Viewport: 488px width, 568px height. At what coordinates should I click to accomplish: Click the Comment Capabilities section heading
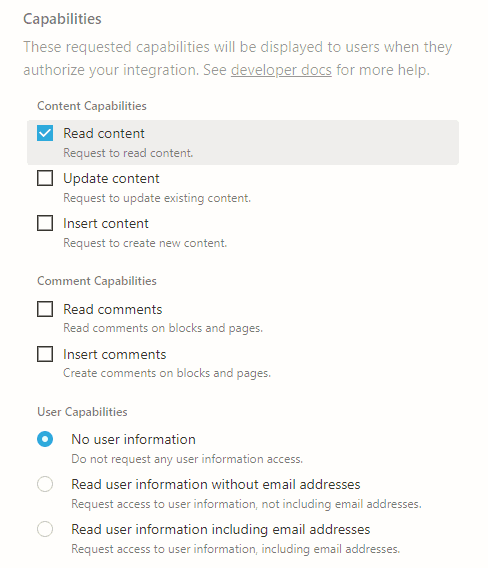coord(97,281)
